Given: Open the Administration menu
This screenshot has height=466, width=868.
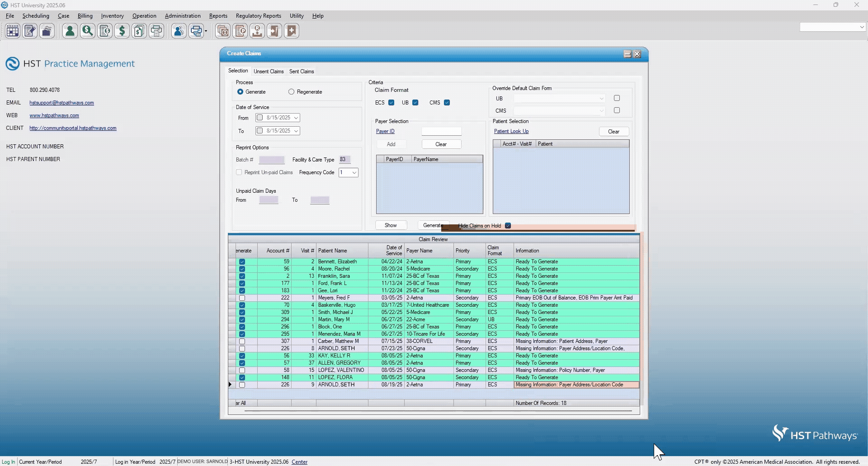Looking at the screenshot, I should tap(183, 16).
